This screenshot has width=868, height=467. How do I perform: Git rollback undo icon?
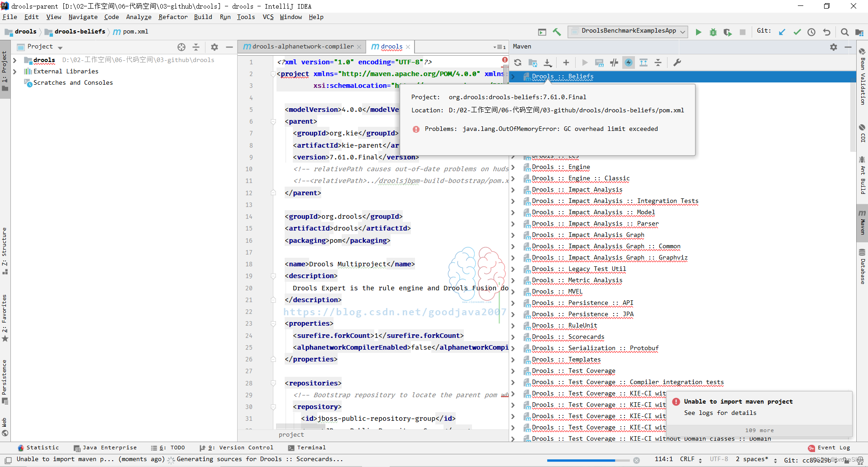click(x=826, y=32)
